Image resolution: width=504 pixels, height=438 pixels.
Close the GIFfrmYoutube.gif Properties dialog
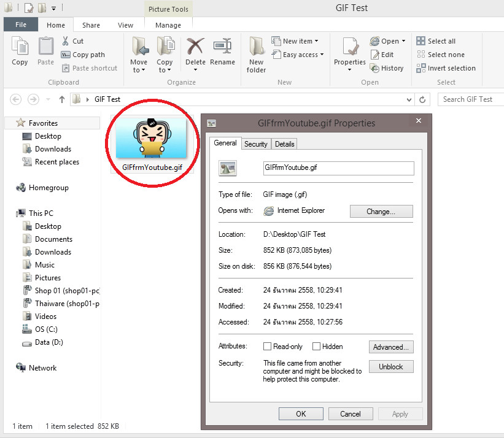tap(419, 121)
